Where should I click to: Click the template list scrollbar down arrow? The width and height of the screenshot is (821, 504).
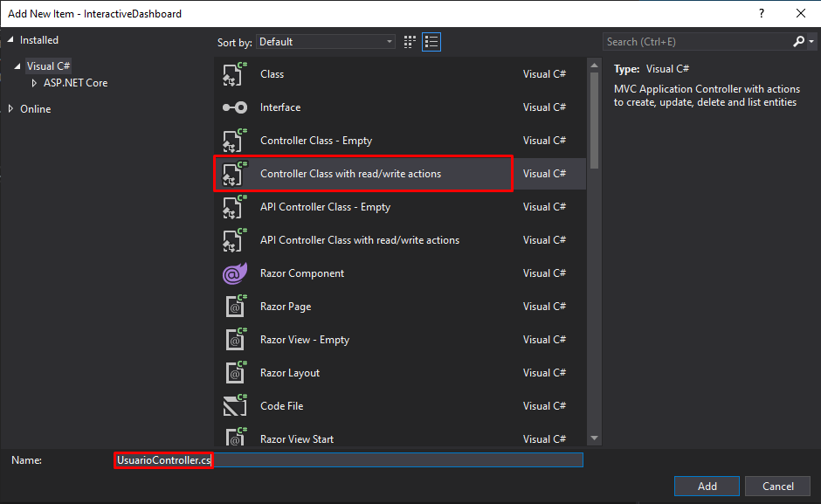coord(594,438)
